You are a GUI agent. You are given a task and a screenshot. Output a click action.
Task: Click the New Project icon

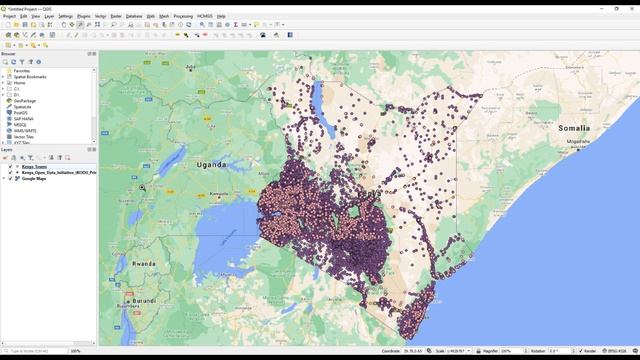pyautogui.click(x=8, y=25)
